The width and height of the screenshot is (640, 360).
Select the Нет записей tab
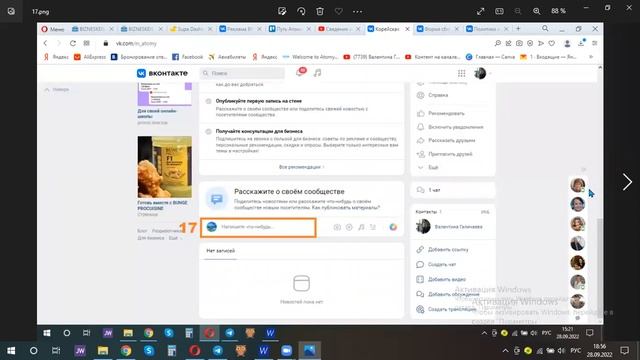[x=220, y=251]
